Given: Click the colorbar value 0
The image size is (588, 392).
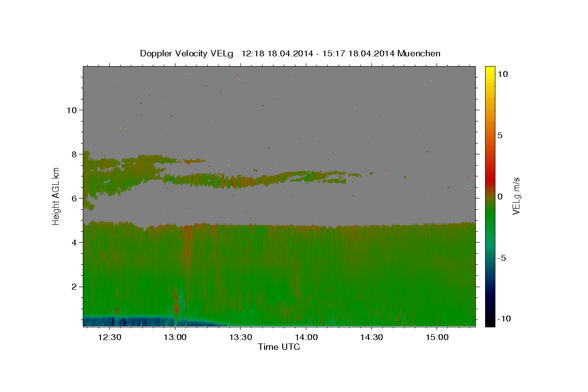Looking at the screenshot, I should coord(500,196).
